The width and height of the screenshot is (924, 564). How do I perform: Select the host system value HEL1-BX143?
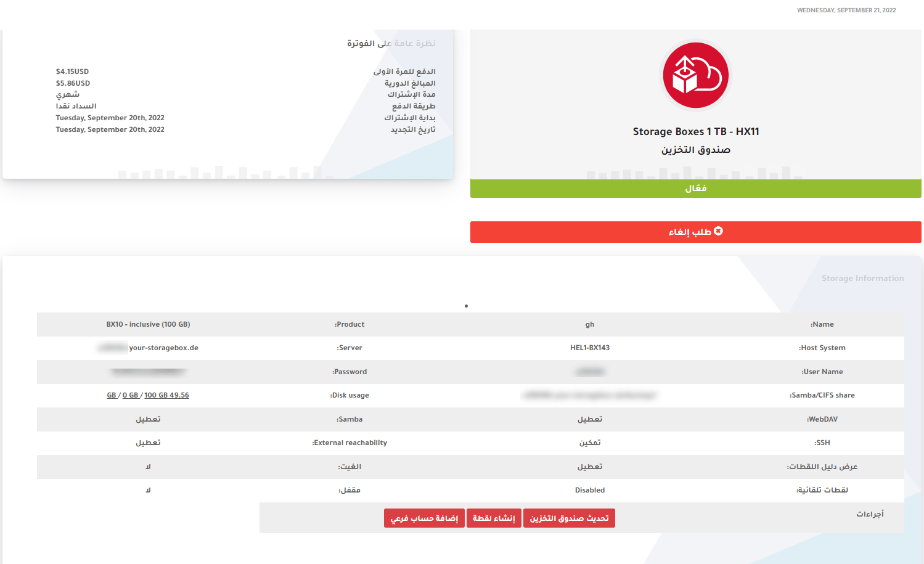coord(590,348)
